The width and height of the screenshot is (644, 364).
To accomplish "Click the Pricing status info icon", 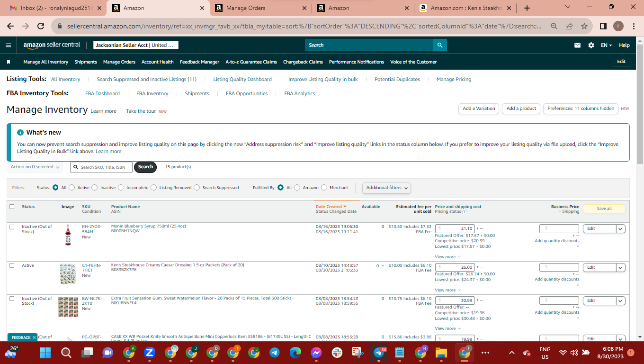I will click(464, 212).
